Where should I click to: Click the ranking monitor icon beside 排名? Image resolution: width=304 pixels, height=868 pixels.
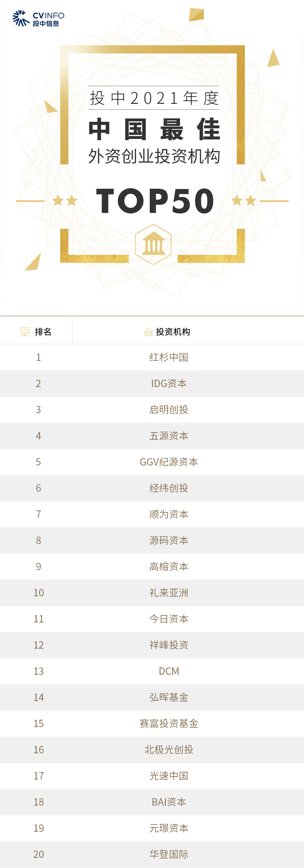coord(25,332)
